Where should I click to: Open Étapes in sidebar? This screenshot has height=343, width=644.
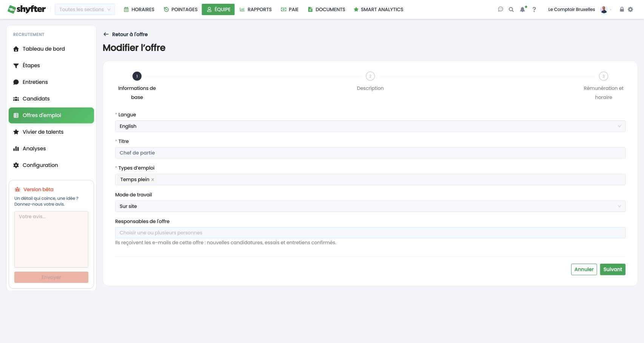pyautogui.click(x=51, y=65)
